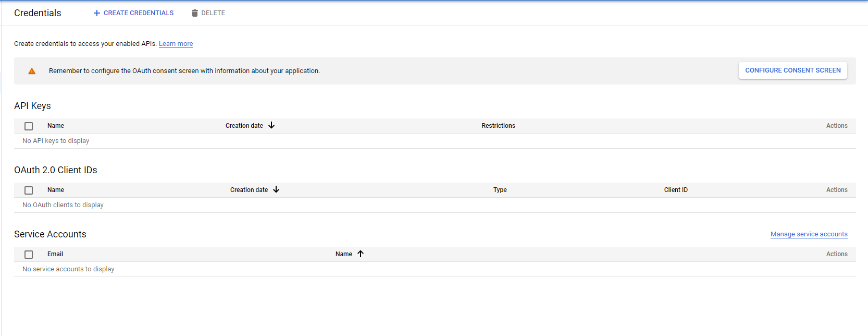The image size is (868, 336).
Task: Click 'Create credentials to access' description text
Action: tap(85, 44)
